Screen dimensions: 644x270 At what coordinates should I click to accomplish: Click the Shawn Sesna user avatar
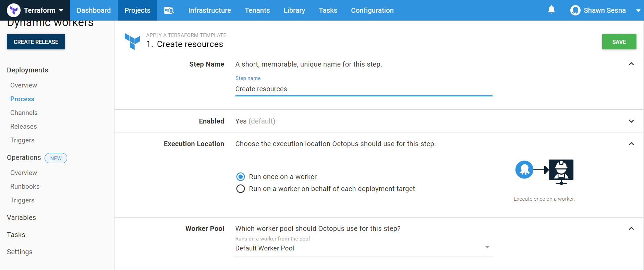click(x=575, y=10)
